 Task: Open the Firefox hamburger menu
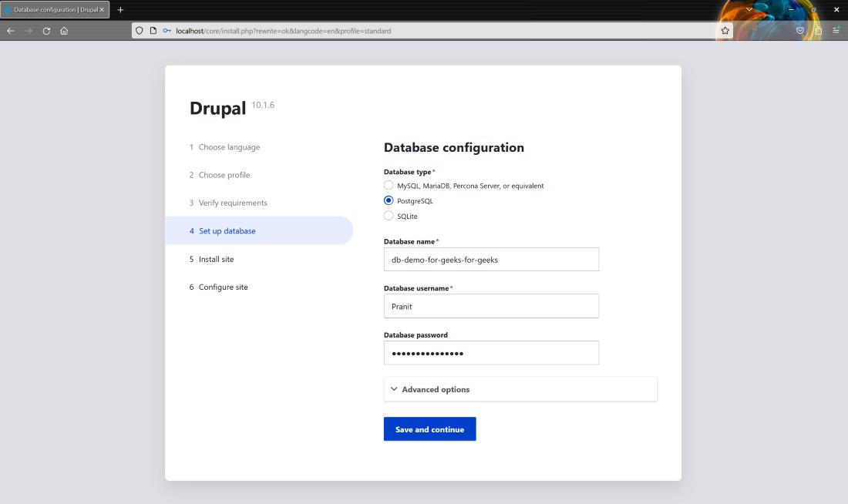pos(836,31)
